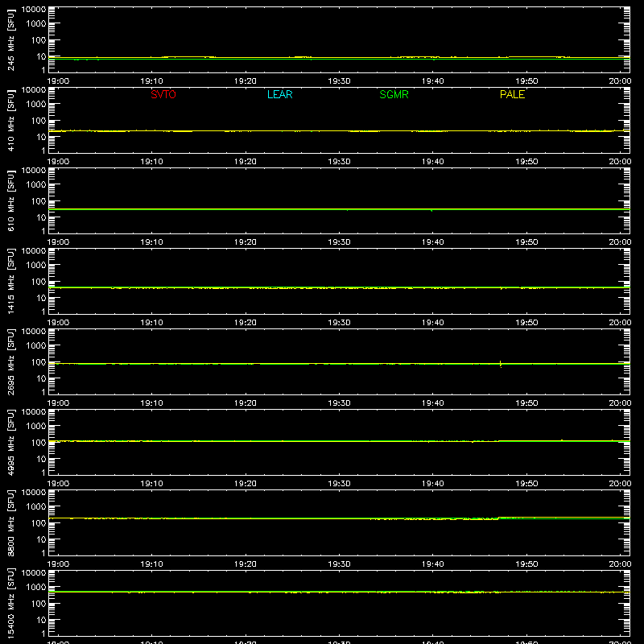Click the 19:40 label under the 4995 MHz panel

click(x=433, y=484)
